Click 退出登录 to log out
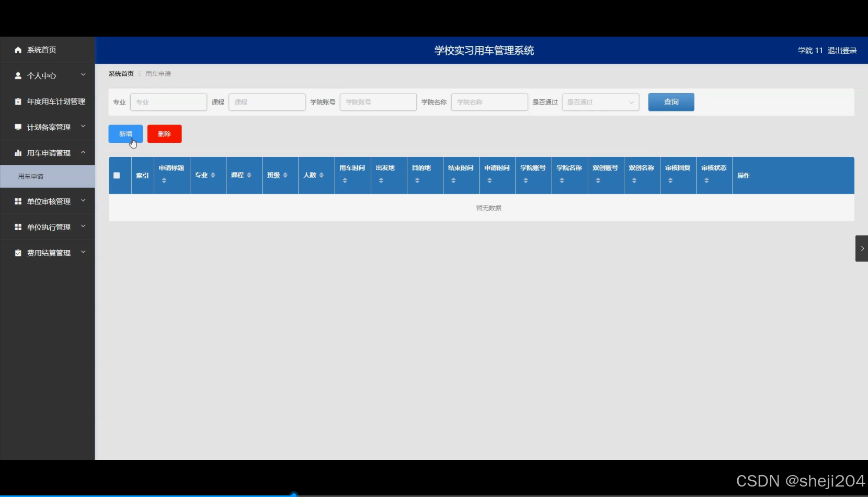Image resolution: width=868 pixels, height=497 pixels. pyautogui.click(x=842, y=50)
